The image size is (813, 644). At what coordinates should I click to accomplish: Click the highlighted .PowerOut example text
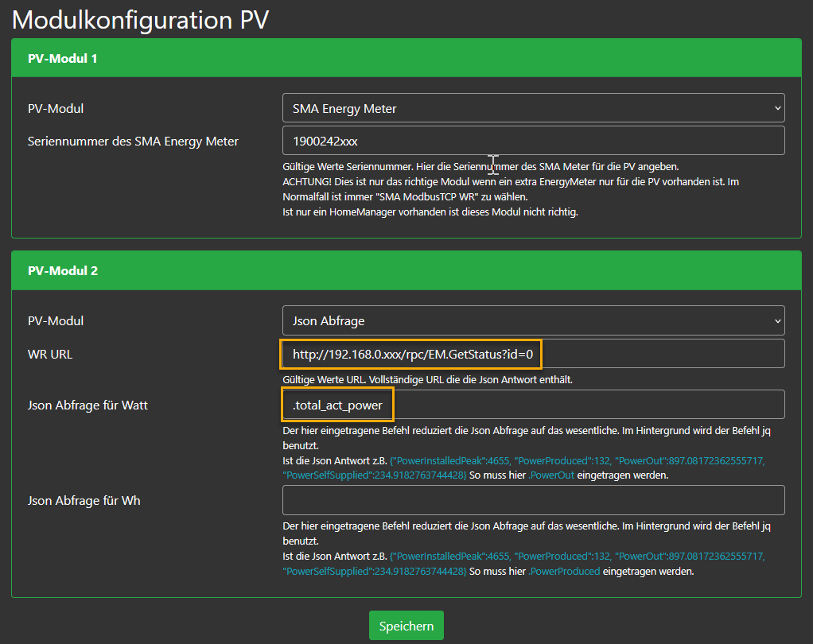click(551, 475)
